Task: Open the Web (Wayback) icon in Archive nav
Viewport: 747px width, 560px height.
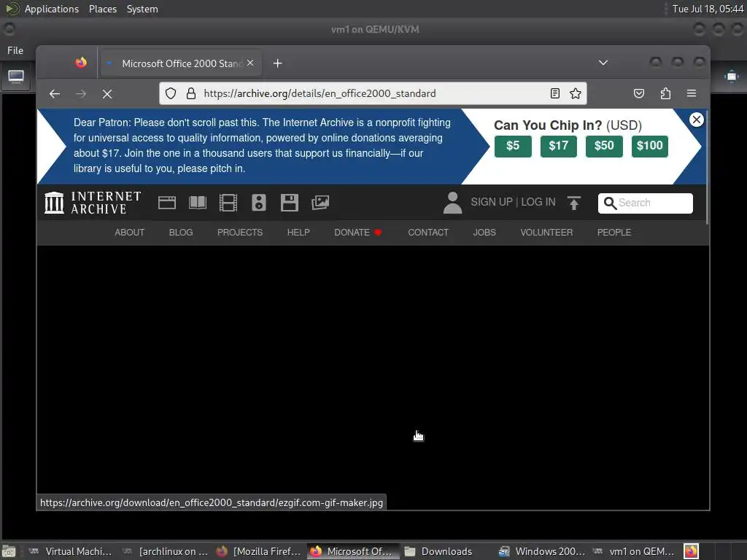Action: [167, 203]
